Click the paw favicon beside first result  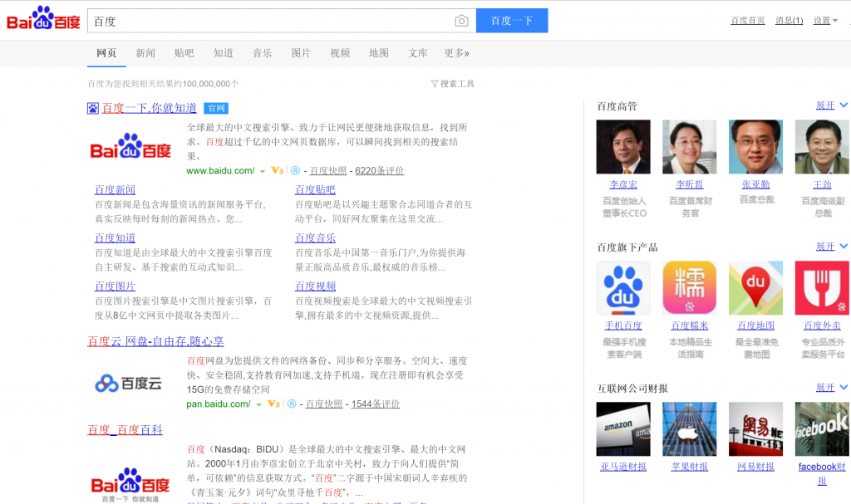tap(93, 108)
